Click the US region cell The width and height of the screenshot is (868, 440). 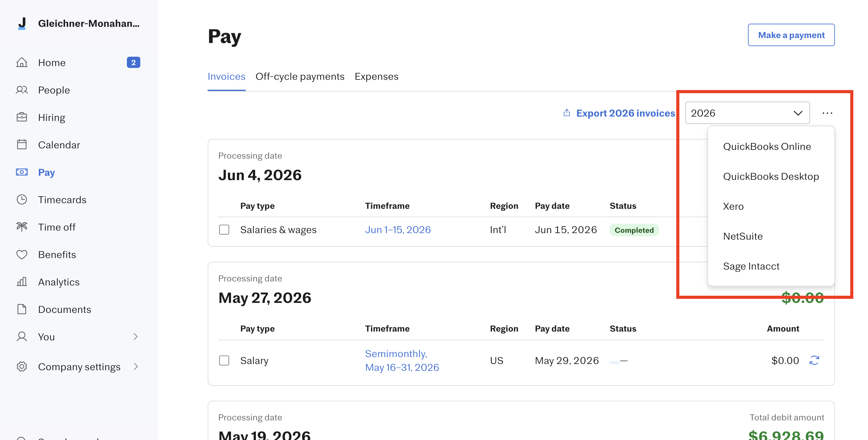tap(496, 361)
